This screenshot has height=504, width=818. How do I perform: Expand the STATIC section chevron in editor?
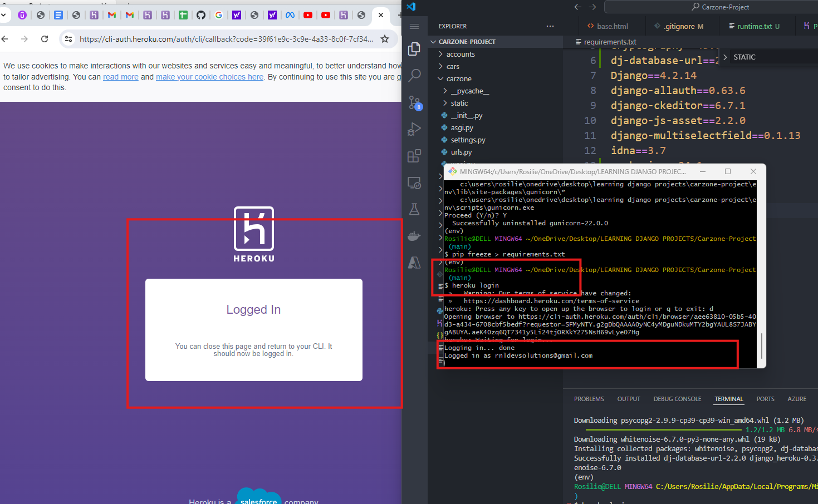click(725, 57)
